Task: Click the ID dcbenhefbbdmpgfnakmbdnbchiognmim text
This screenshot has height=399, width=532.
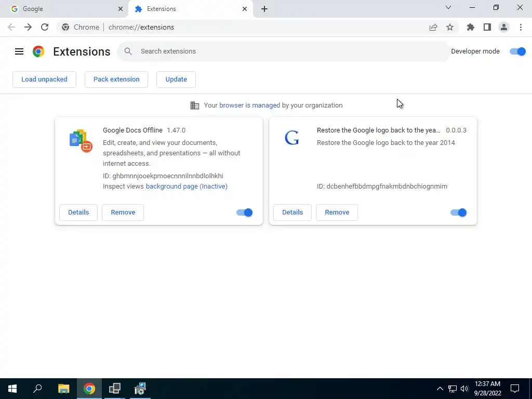Action: click(382, 187)
